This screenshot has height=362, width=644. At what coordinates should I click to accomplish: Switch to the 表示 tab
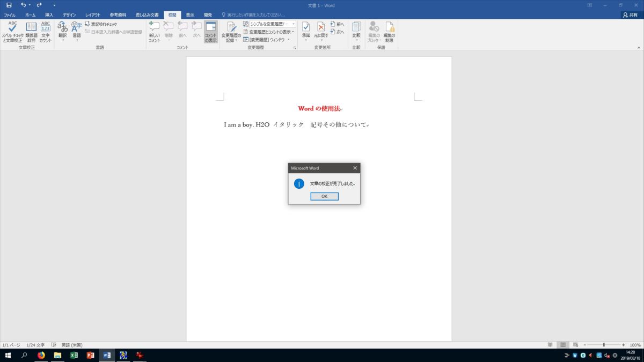coord(190,15)
